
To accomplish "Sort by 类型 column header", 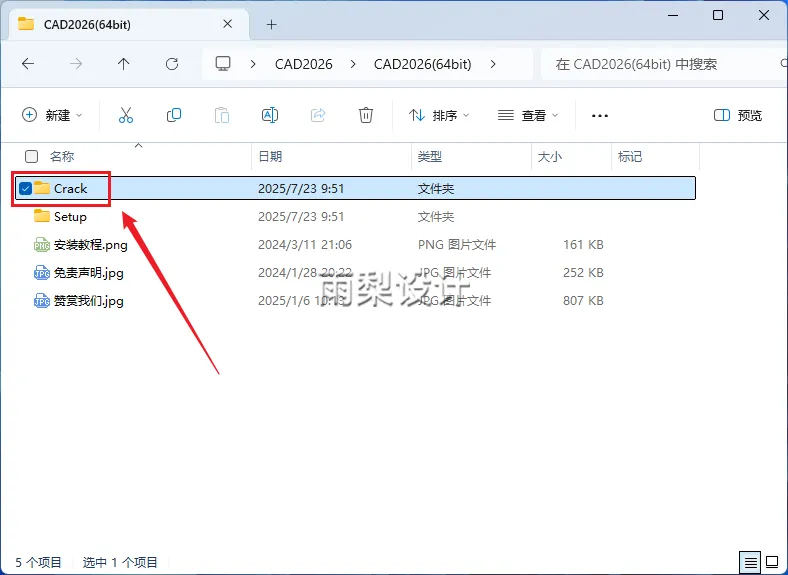I will [x=430, y=156].
